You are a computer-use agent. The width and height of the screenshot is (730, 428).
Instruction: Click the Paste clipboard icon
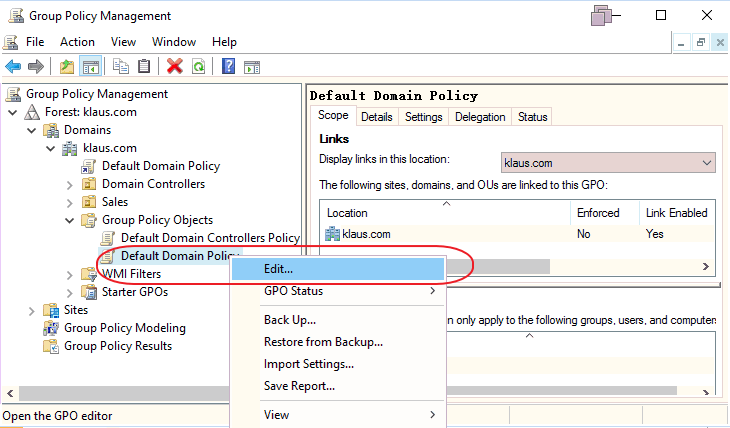[144, 67]
